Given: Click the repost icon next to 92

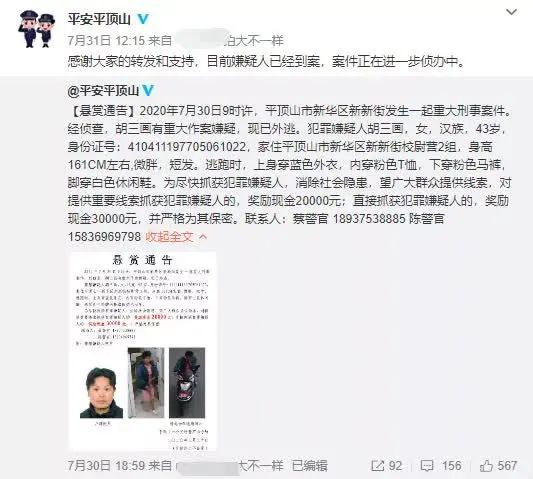Looking at the screenshot, I should pyautogui.click(x=378, y=466).
